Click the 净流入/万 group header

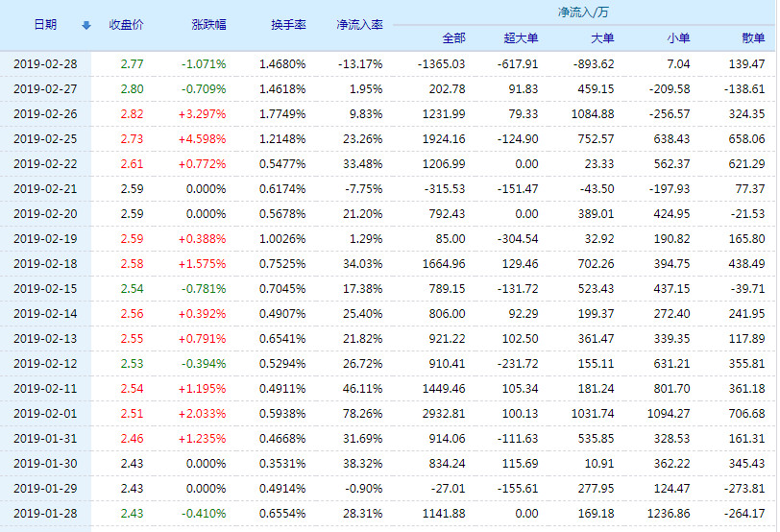582,12
